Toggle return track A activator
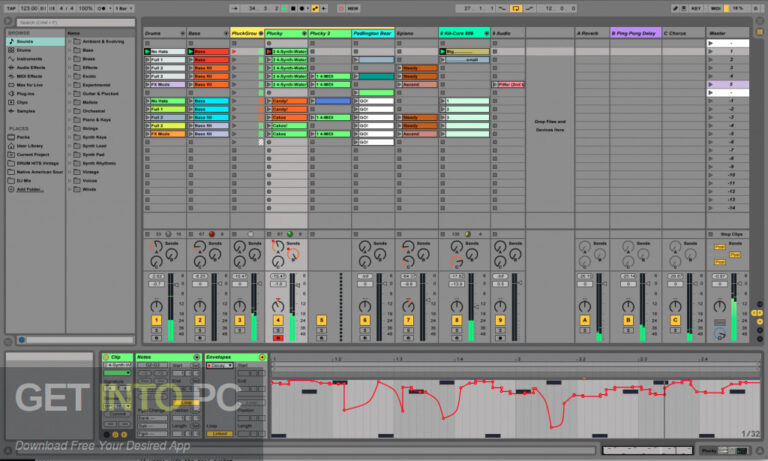Viewport: 768px width, 461px height. point(585,320)
